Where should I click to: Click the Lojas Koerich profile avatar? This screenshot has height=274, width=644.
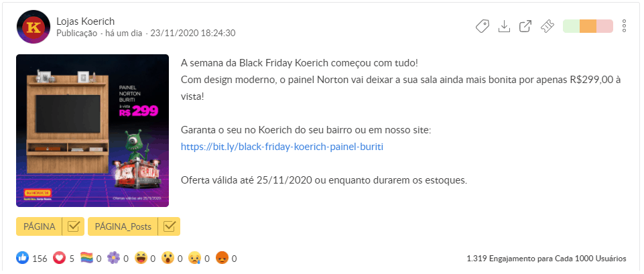point(33,26)
